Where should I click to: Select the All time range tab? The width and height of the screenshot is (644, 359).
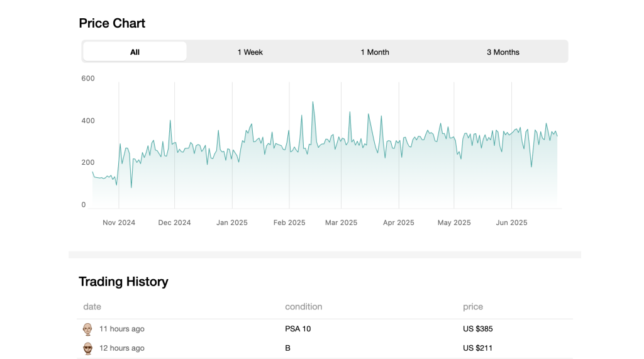click(135, 52)
